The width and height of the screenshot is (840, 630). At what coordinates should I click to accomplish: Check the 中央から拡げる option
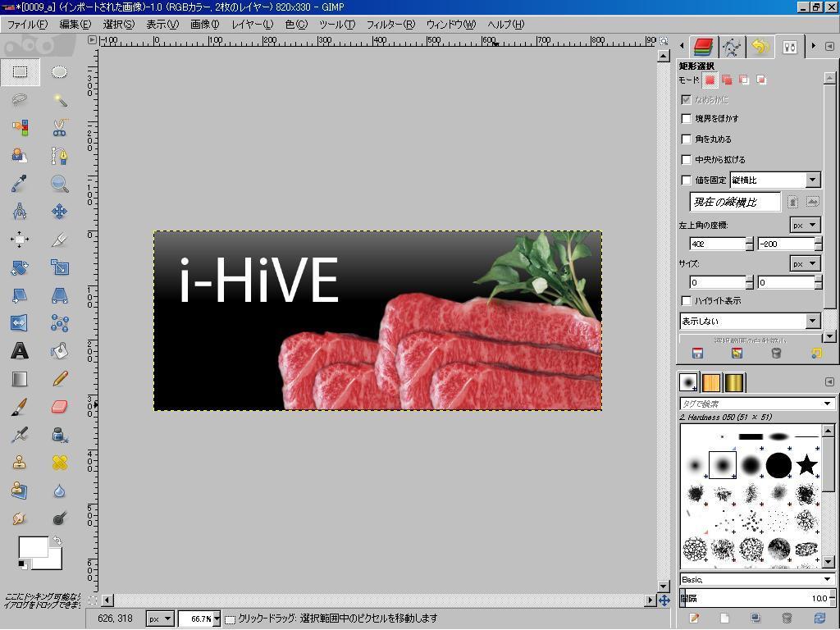pos(687,160)
